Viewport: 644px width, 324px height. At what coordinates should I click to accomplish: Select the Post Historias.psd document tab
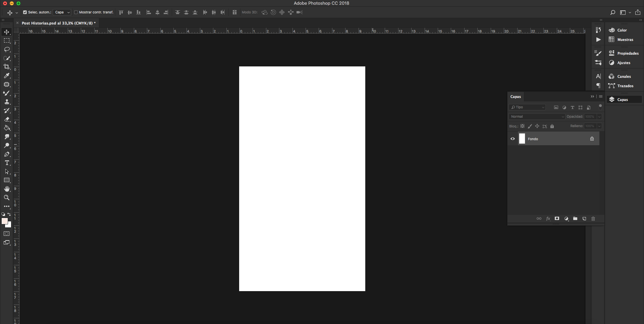59,23
